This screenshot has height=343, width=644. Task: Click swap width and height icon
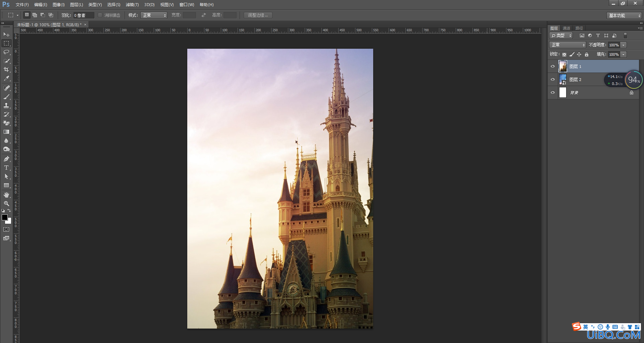point(204,15)
